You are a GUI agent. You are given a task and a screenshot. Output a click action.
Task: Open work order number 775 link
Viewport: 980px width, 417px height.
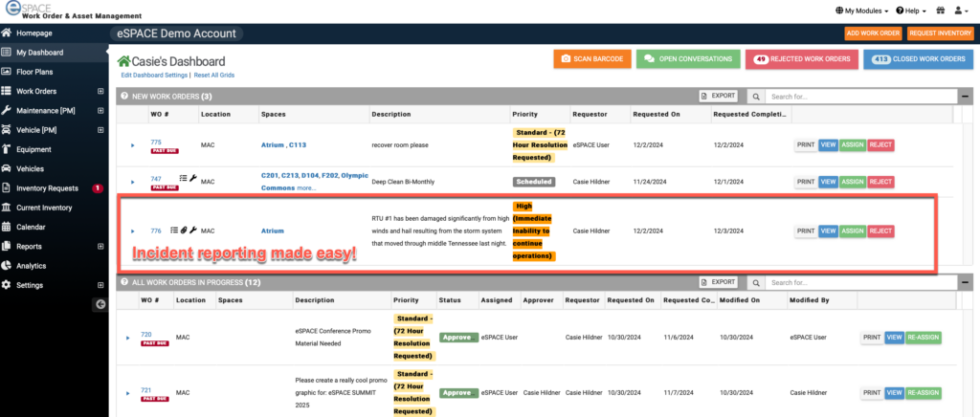(156, 143)
